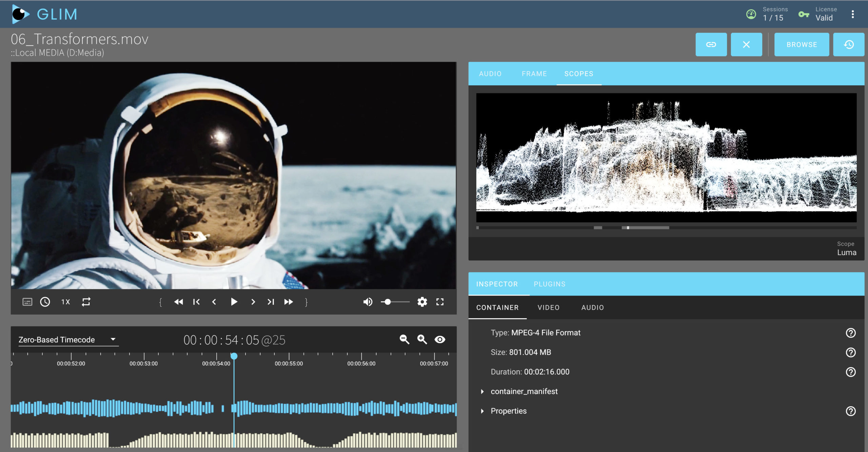This screenshot has height=452, width=868.
Task: Zoom in on the timeline
Action: click(422, 339)
